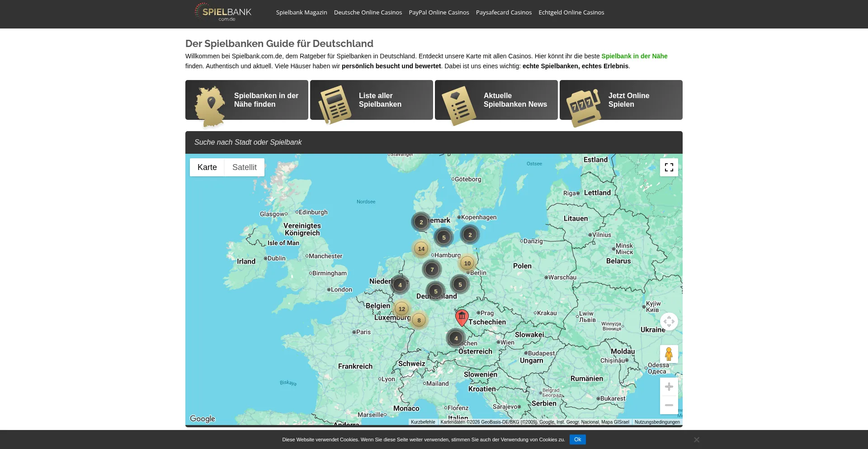Open cluster 10 near Berlin
868x449 pixels.
point(467,263)
